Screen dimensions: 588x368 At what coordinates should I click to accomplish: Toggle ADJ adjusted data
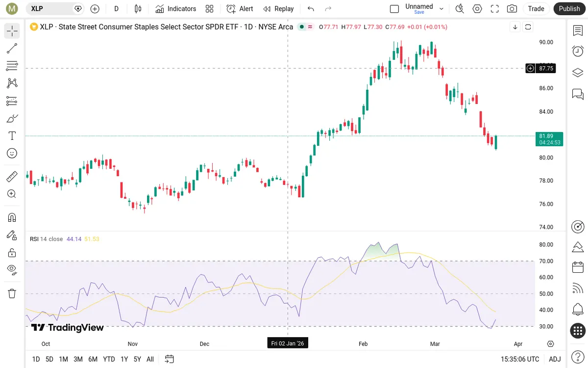(x=555, y=359)
